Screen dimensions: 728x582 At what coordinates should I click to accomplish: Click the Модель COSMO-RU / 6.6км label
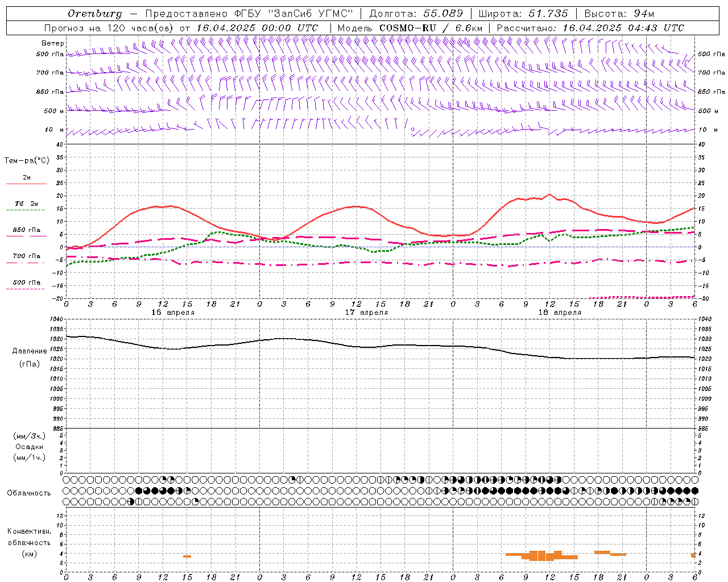pos(409,28)
